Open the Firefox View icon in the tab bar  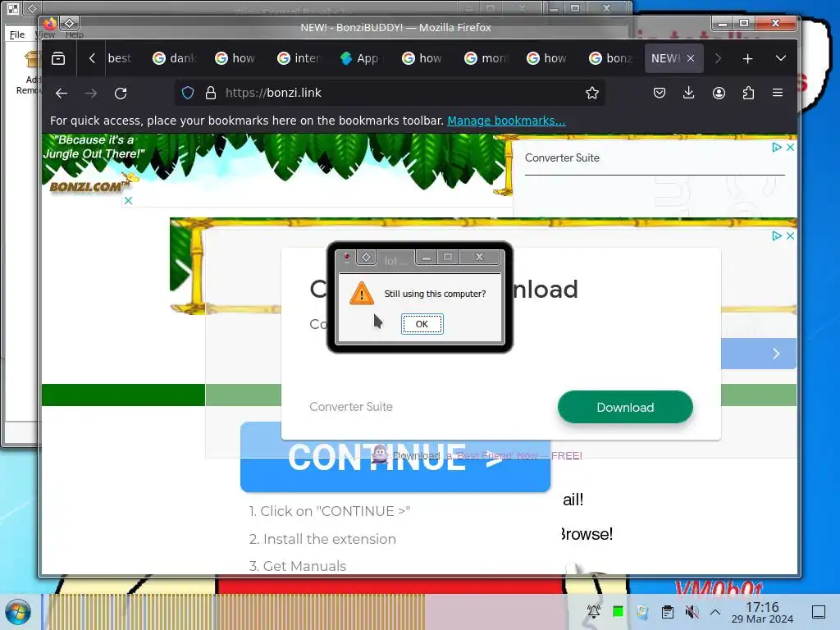pos(58,58)
